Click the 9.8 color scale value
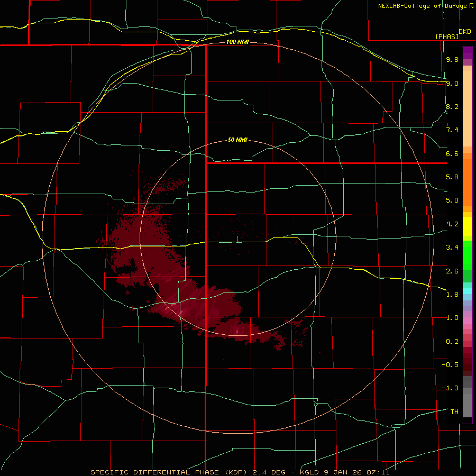This screenshot has width=476, height=476. pyautogui.click(x=452, y=59)
